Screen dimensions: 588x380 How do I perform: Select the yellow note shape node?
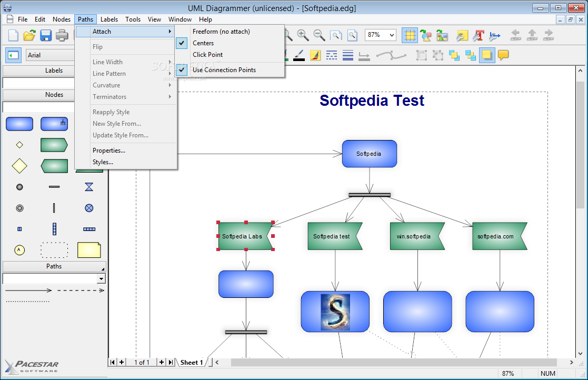[89, 250]
